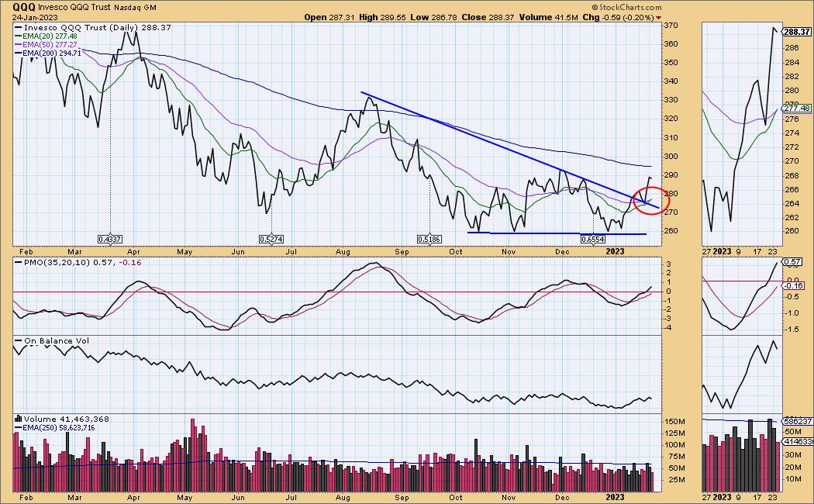Click the High 289.55 value
Screen dimensions: 814x504
click(382, 17)
